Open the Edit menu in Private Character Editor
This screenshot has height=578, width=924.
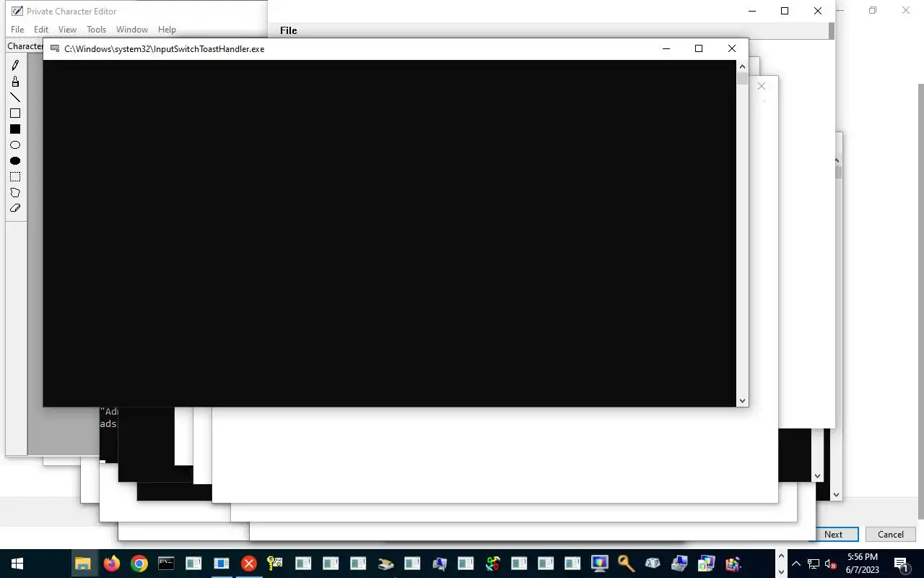click(x=41, y=30)
